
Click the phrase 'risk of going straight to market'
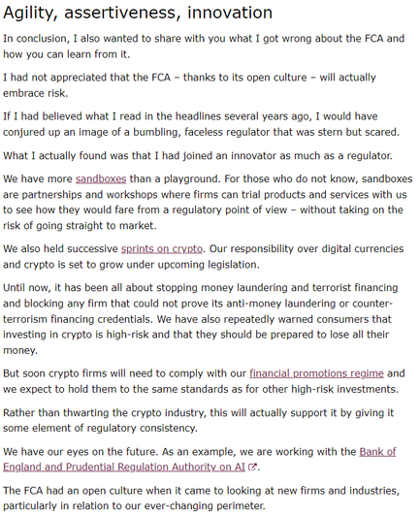tap(79, 225)
